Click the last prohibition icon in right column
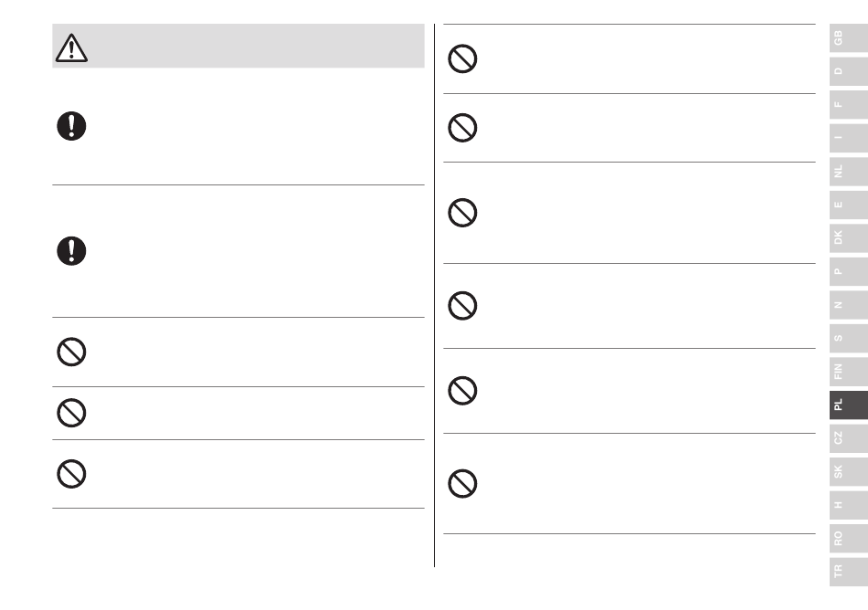 pos(462,484)
